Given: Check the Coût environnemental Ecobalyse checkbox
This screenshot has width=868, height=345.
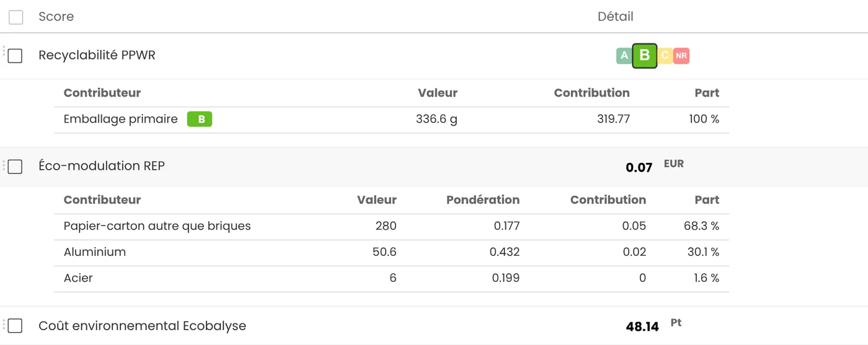Looking at the screenshot, I should (15, 326).
